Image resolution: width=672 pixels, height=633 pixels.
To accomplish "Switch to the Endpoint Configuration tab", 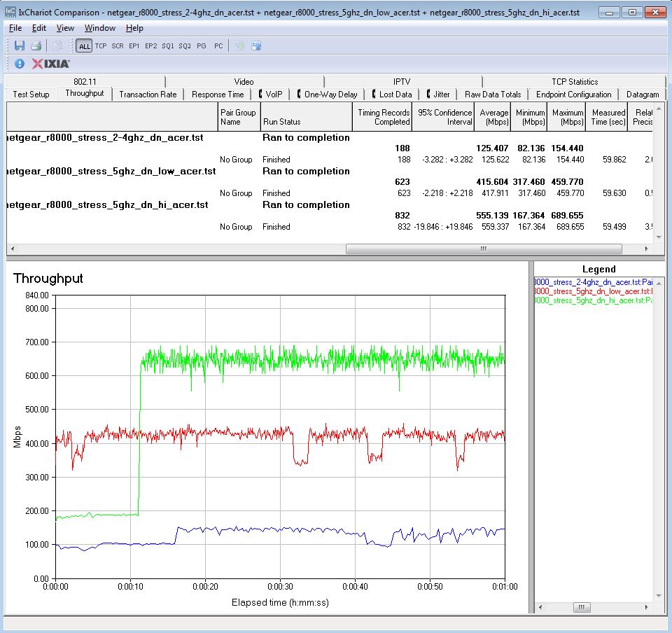I will pyautogui.click(x=573, y=95).
